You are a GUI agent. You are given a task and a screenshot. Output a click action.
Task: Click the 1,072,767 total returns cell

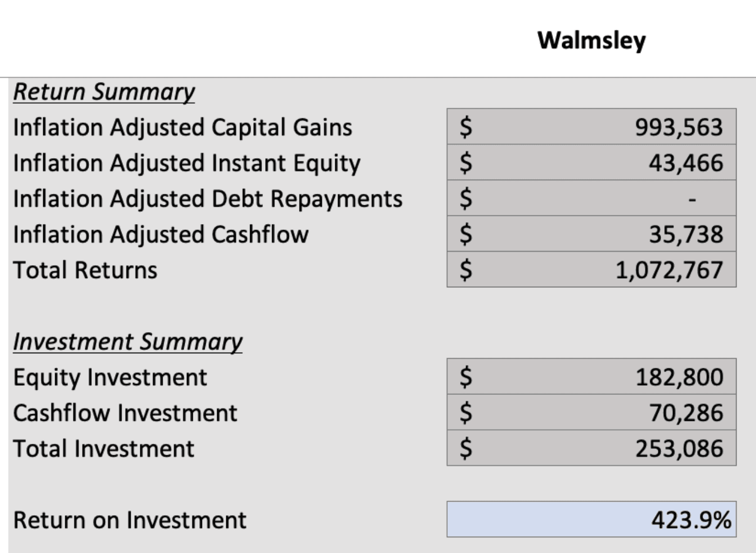591,270
